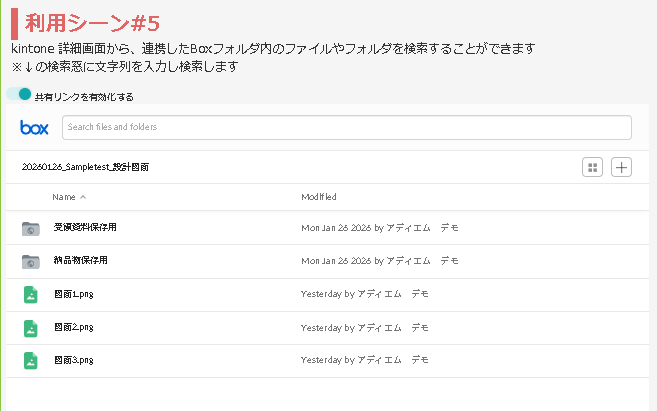
Task: Sort by Name column arrow
Action: pyautogui.click(x=83, y=197)
